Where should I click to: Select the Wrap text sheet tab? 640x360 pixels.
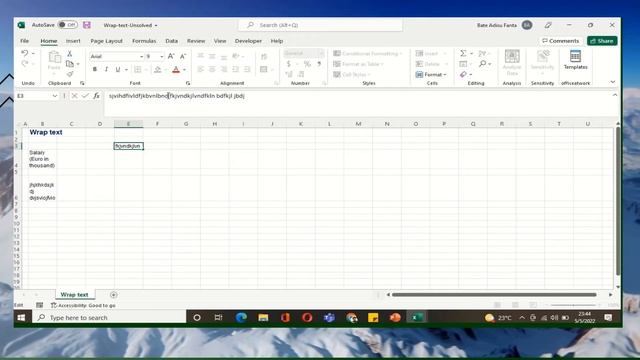(x=74, y=294)
